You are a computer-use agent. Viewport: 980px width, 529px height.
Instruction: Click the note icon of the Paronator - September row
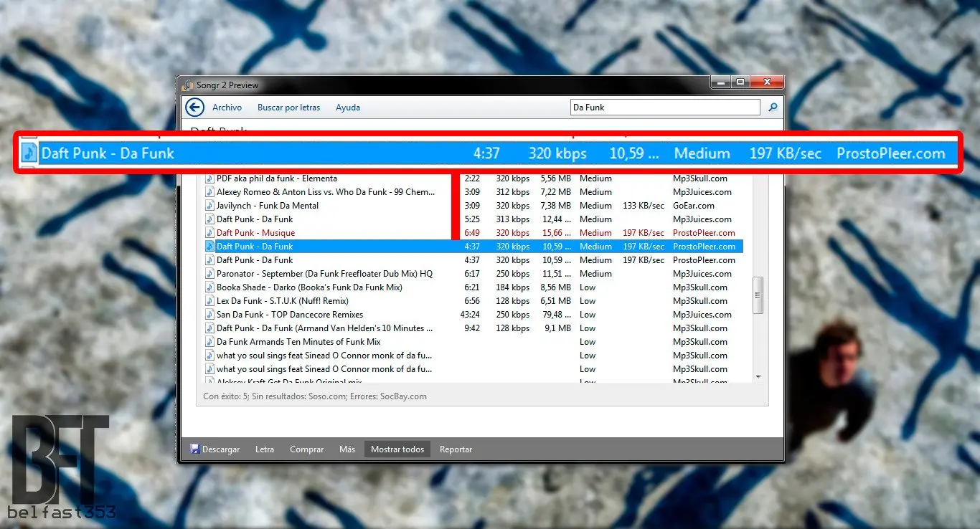coord(209,274)
